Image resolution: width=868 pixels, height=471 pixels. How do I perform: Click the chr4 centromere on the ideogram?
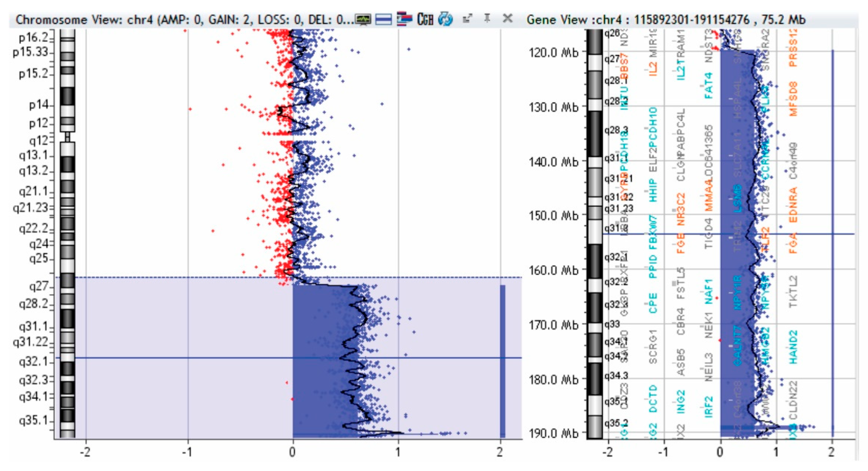click(x=67, y=137)
